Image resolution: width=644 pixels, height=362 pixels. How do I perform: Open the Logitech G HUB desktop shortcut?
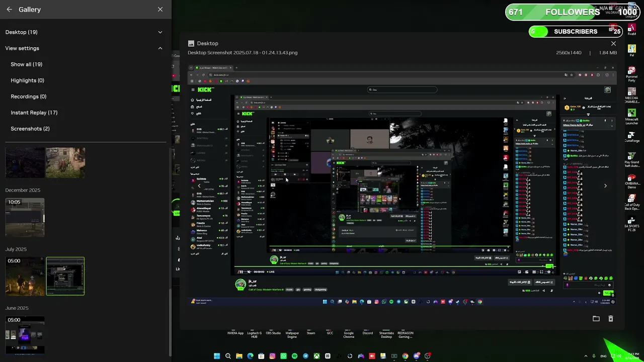(254, 335)
